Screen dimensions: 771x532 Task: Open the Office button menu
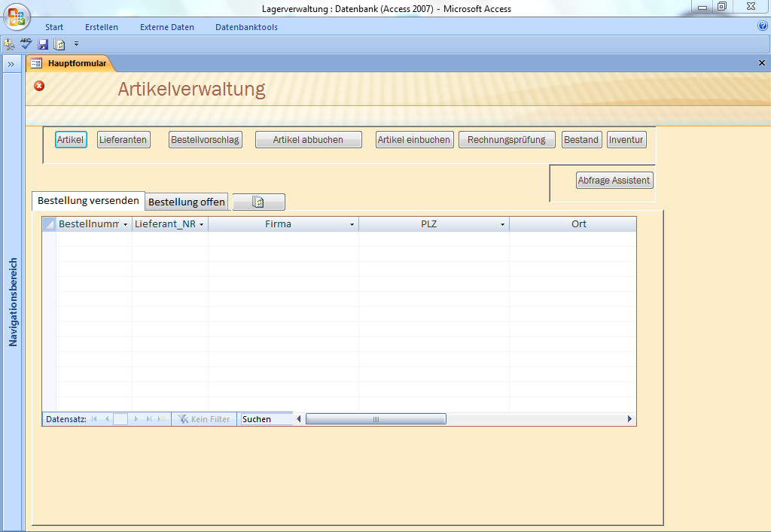click(17, 17)
